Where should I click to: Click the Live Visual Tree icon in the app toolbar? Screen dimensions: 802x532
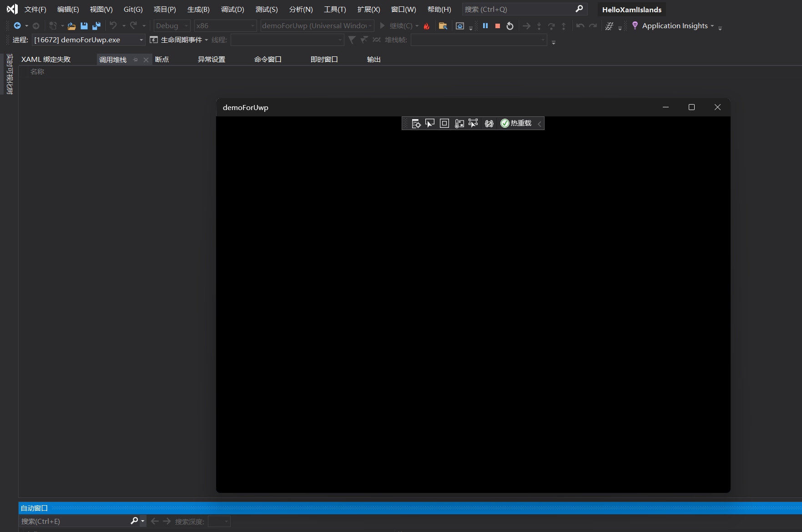[x=416, y=123]
